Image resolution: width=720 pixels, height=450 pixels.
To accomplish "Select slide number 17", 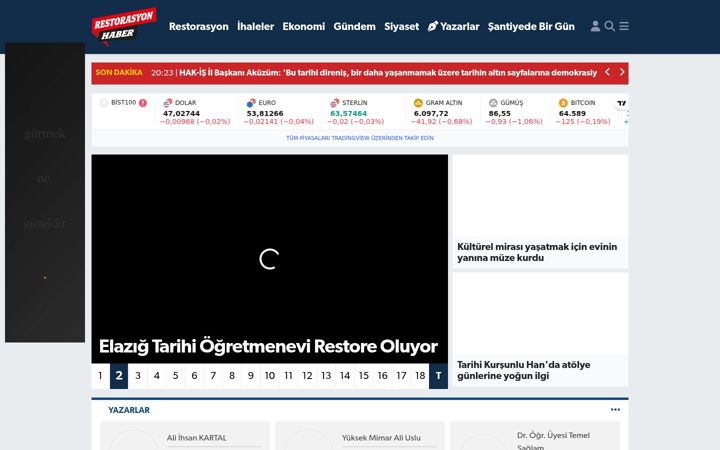I will [401, 376].
